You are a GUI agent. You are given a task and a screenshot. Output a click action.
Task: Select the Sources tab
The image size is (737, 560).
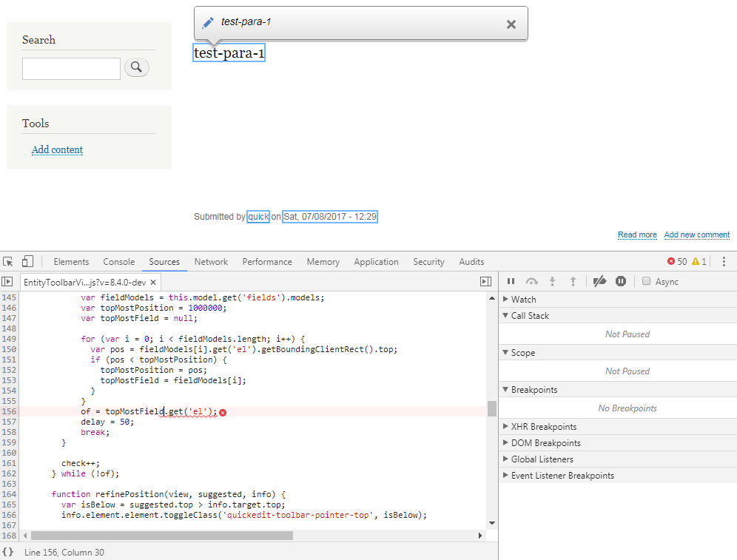(164, 262)
